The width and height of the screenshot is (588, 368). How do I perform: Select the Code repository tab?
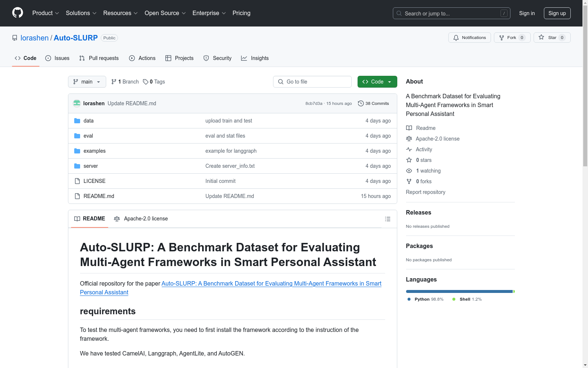coord(26,58)
